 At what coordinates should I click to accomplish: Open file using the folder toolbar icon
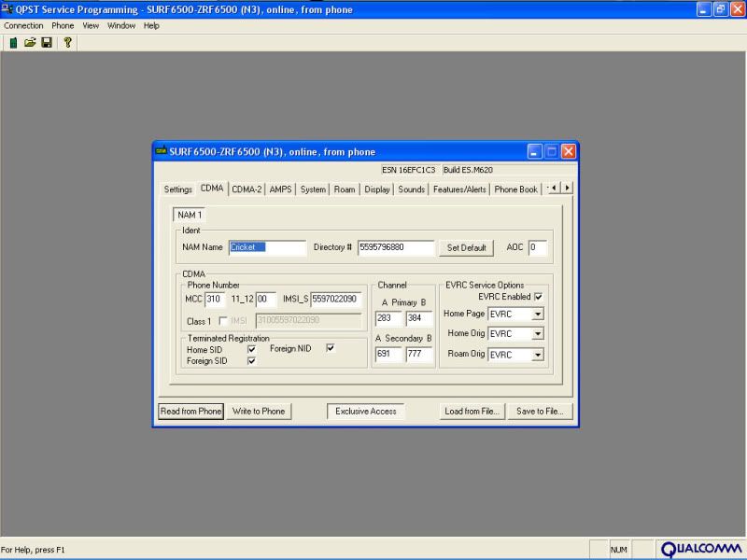click(x=30, y=43)
